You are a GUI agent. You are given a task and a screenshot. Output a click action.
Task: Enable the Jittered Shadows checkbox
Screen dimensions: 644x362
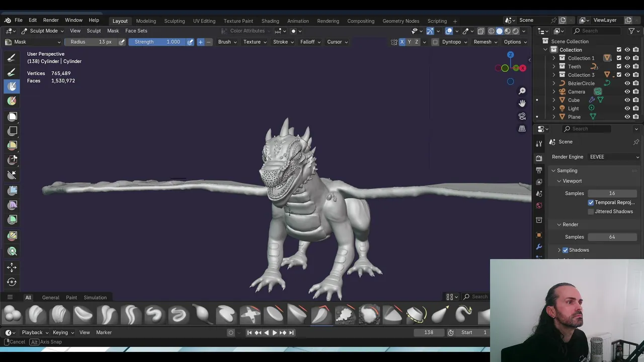point(591,212)
